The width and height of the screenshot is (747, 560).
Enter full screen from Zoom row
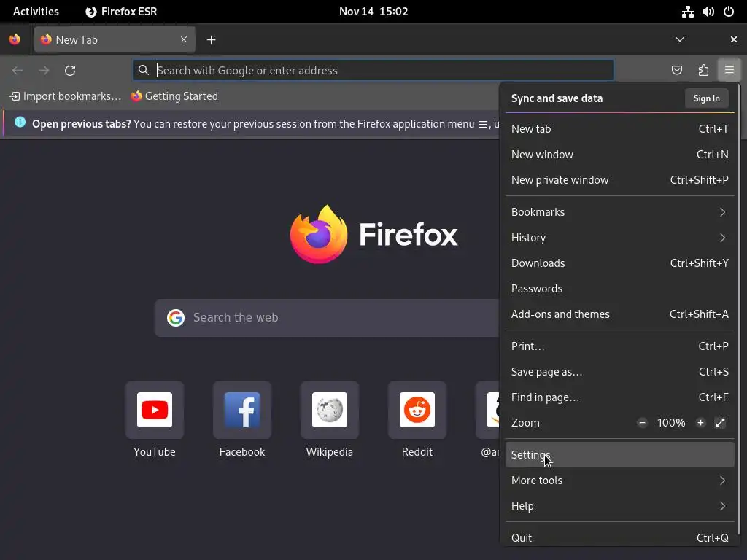(720, 423)
